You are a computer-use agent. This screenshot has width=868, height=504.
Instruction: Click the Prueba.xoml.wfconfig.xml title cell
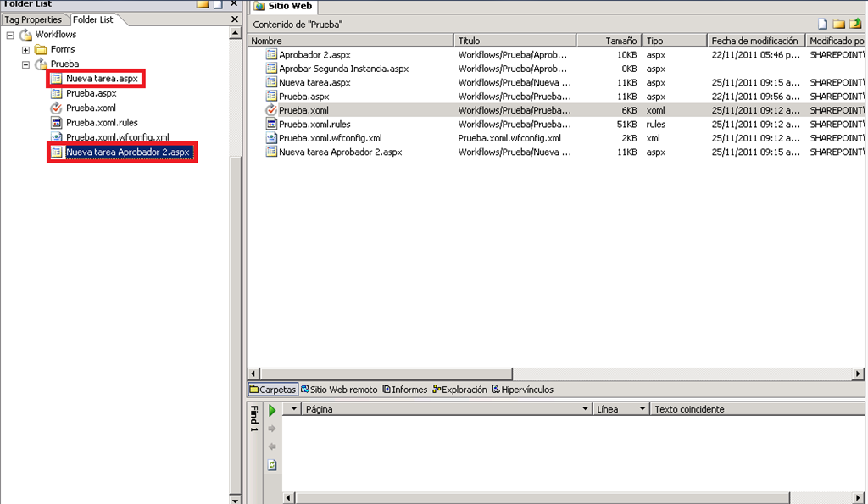(509, 138)
